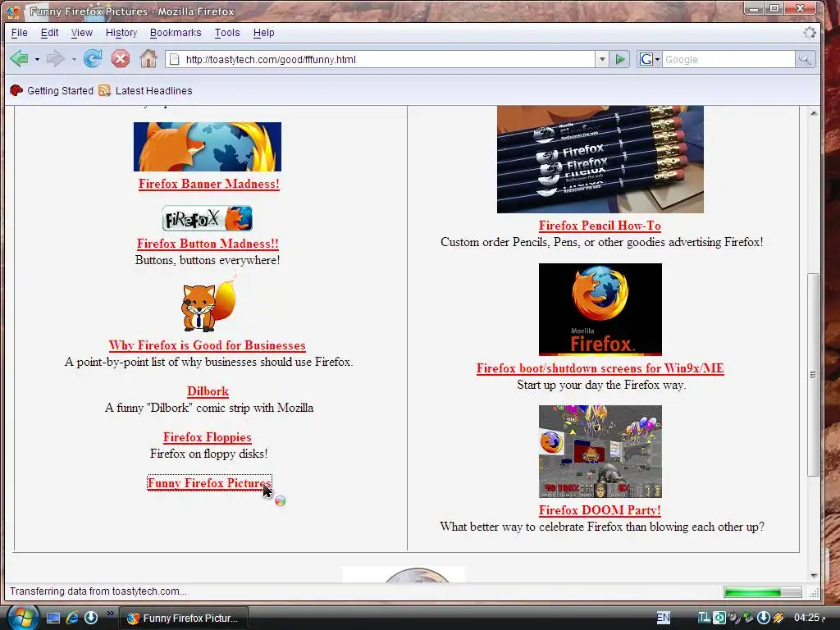This screenshot has width=840, height=630.
Task: Follow the Firefox Banner Madness! link
Action: pyautogui.click(x=209, y=184)
